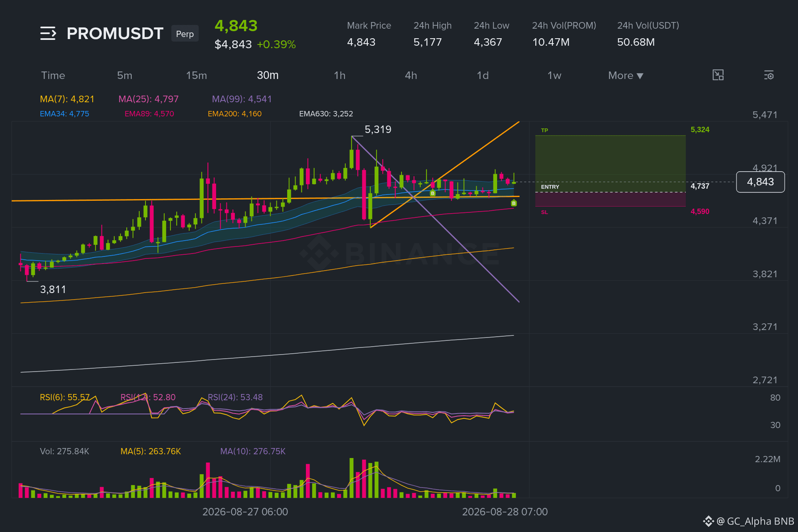This screenshot has height=532, width=798.
Task: Open the symbol list menu icon
Action: tap(48, 33)
